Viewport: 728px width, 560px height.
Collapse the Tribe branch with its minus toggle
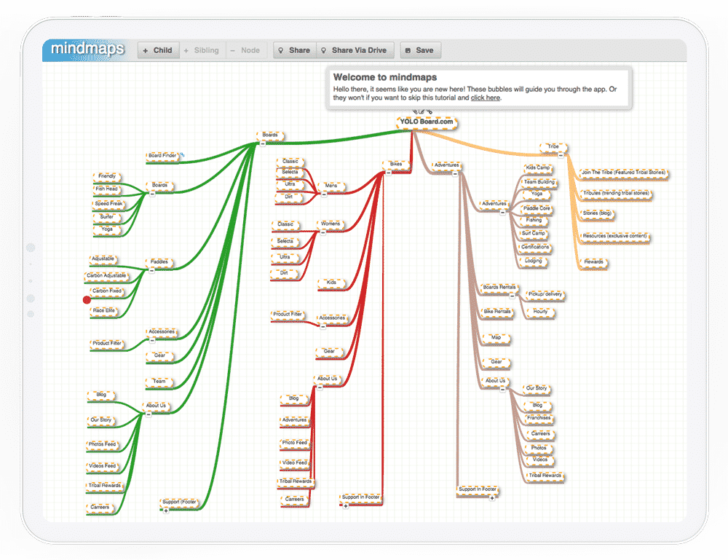click(561, 154)
